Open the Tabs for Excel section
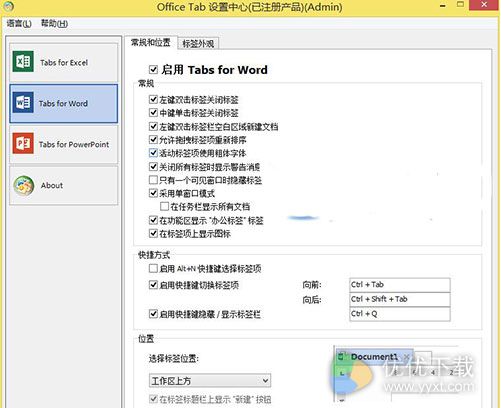 point(64,62)
